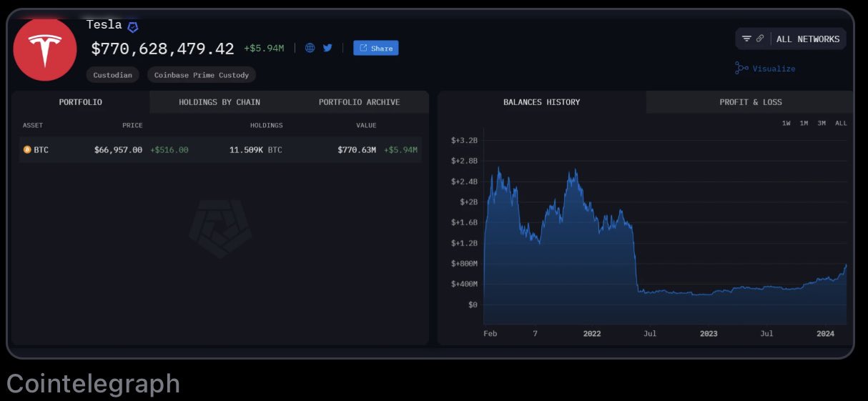Open the Visualize link

pos(774,69)
